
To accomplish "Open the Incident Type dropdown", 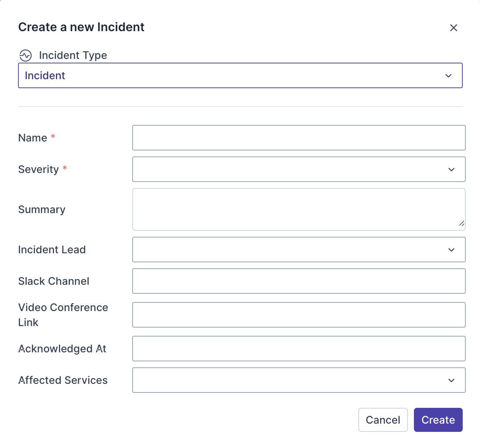I will pos(240,75).
